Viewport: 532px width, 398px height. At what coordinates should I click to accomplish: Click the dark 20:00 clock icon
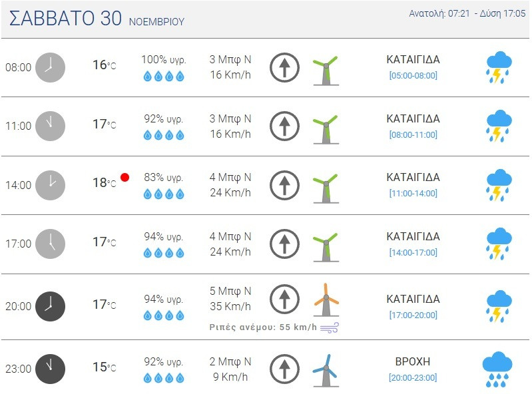click(x=50, y=306)
